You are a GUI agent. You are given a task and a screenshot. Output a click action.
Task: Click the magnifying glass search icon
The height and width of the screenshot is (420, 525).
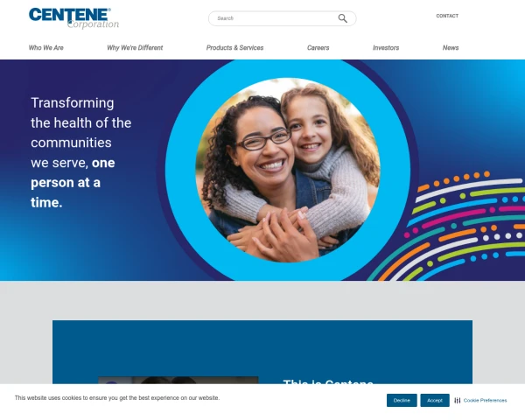tap(342, 18)
